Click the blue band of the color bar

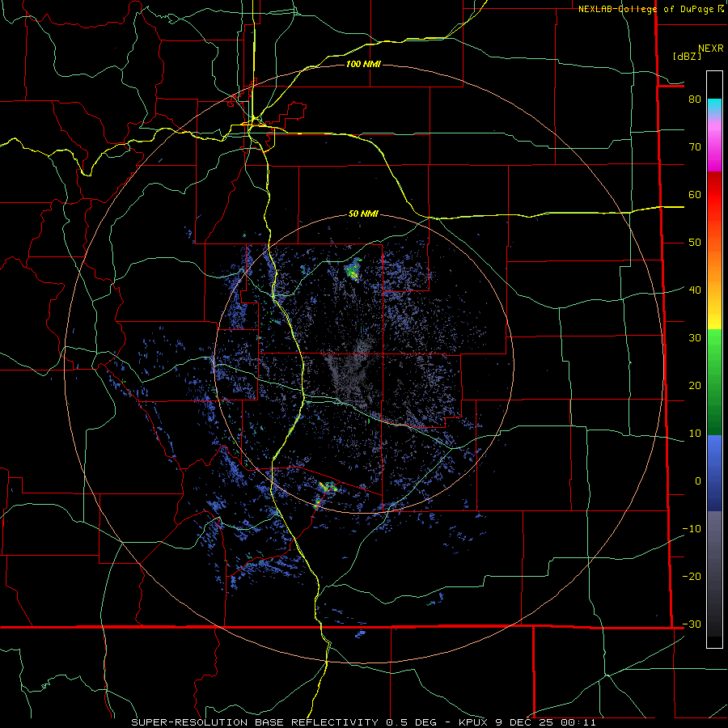pos(714,472)
